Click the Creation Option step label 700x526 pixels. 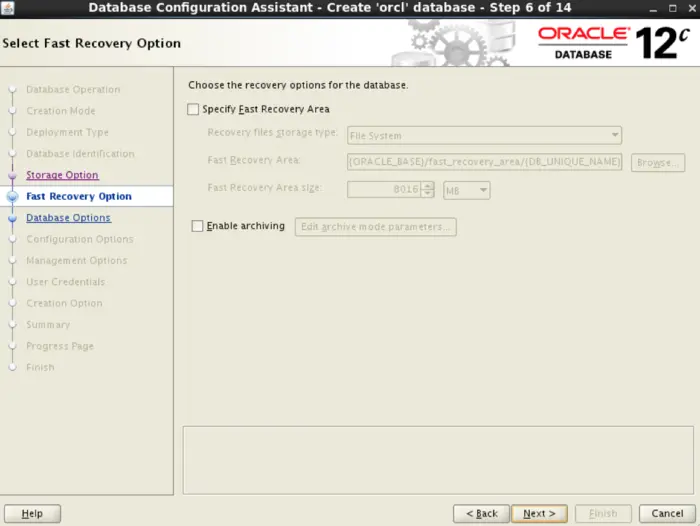click(64, 303)
